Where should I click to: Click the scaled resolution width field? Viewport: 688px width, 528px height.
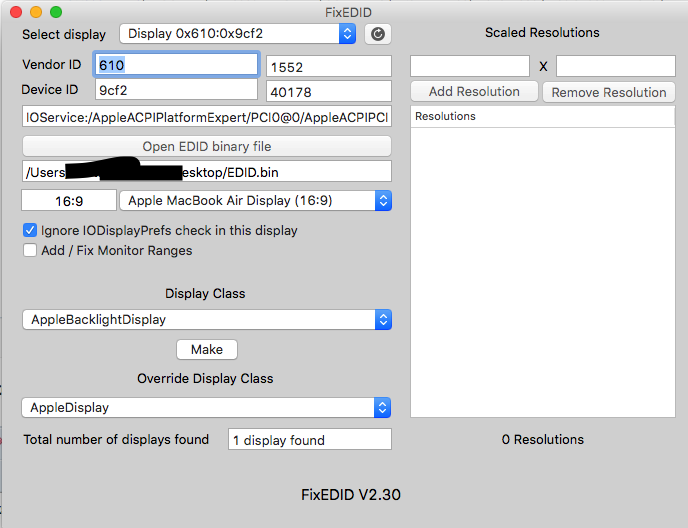click(470, 66)
